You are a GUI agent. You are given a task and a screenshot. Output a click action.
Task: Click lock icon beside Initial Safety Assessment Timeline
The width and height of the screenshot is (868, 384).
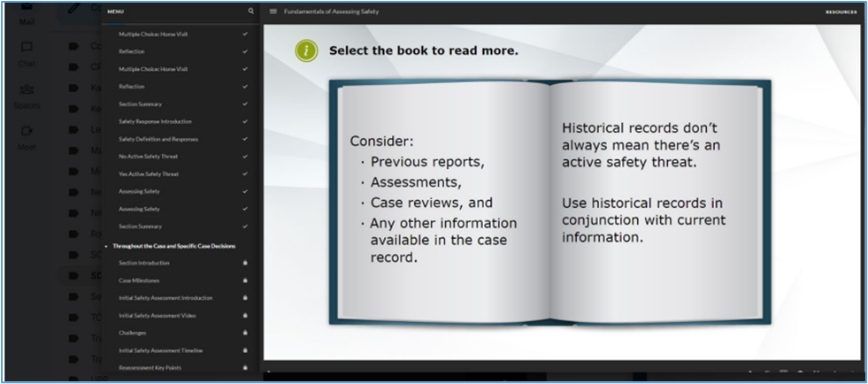[245, 350]
